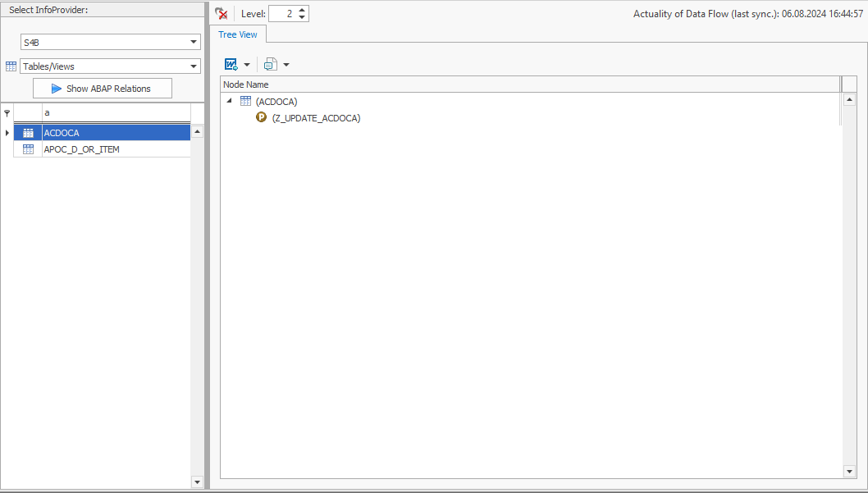The width and height of the screenshot is (868, 493).
Task: Collapse the (ACDOCA) tree node
Action: (229, 102)
